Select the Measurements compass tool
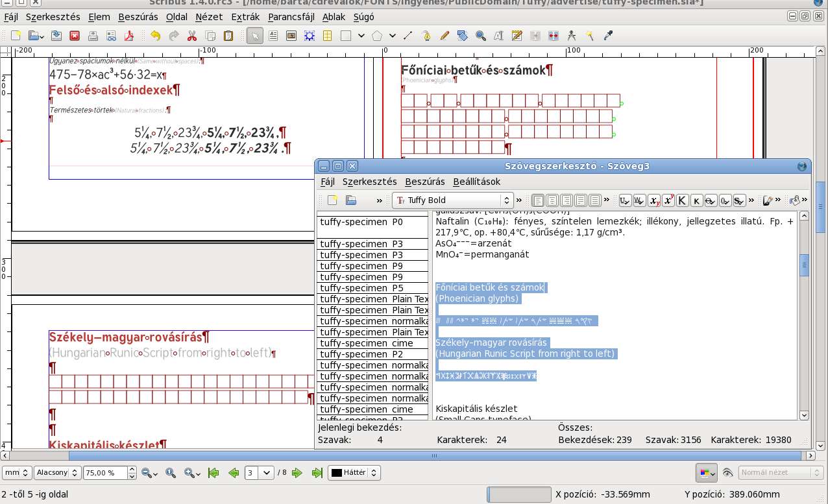This screenshot has width=828, height=504. click(x=571, y=36)
